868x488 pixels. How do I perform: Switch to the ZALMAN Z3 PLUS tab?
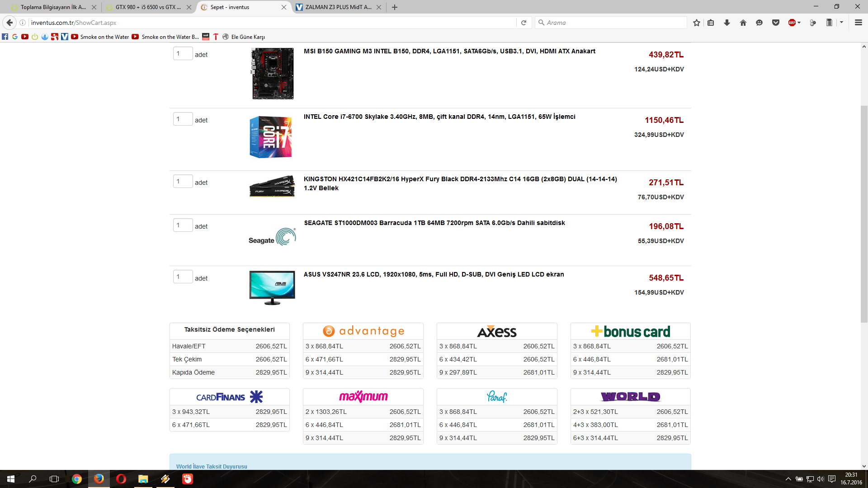click(337, 7)
